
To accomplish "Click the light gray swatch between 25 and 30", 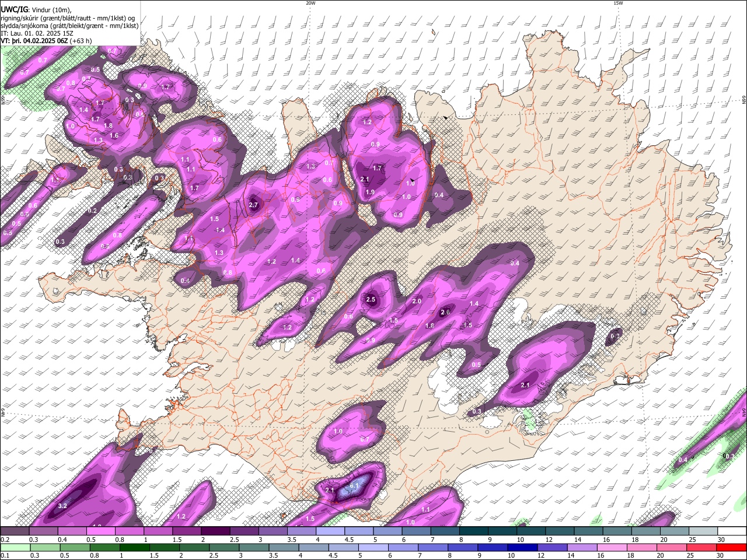I will point(703,531).
